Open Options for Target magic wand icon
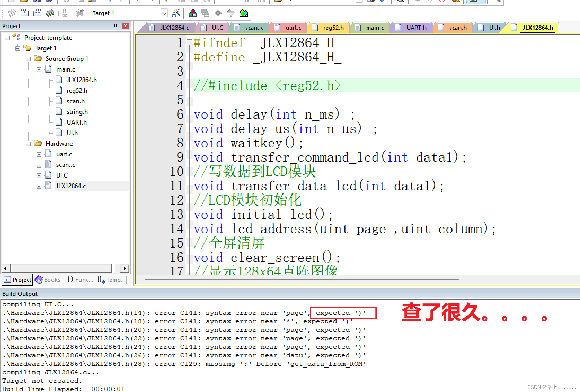 [176, 13]
